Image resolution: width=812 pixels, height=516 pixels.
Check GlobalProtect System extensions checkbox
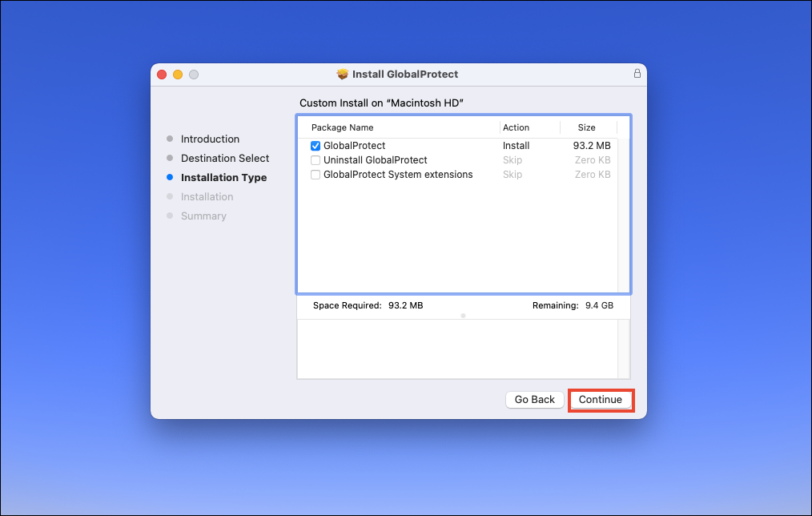[316, 175]
